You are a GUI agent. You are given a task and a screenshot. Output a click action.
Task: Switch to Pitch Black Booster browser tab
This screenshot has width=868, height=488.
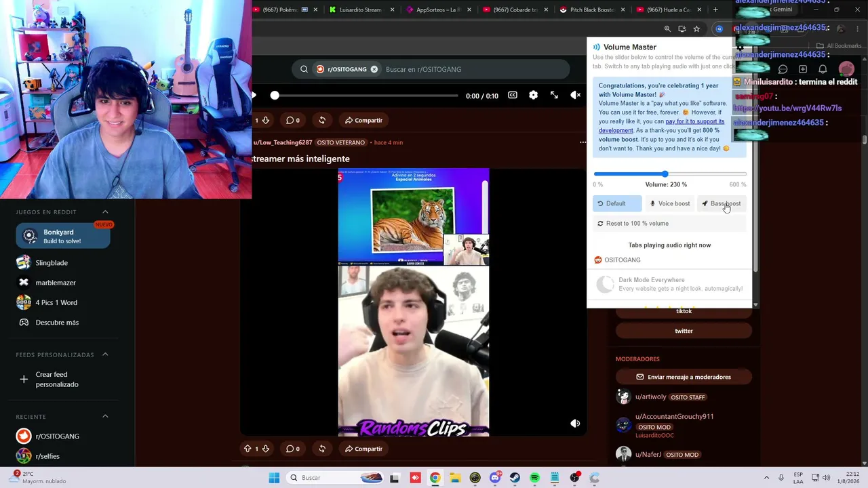coord(593,10)
